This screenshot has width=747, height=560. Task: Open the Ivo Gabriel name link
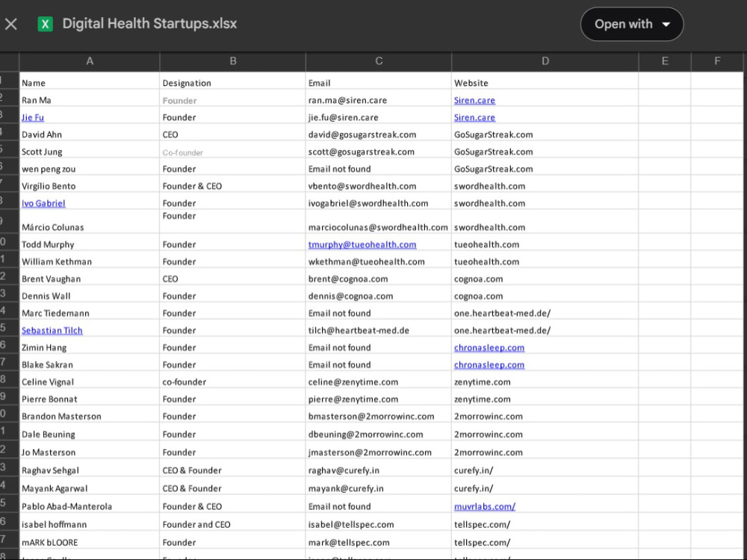pyautogui.click(x=43, y=203)
